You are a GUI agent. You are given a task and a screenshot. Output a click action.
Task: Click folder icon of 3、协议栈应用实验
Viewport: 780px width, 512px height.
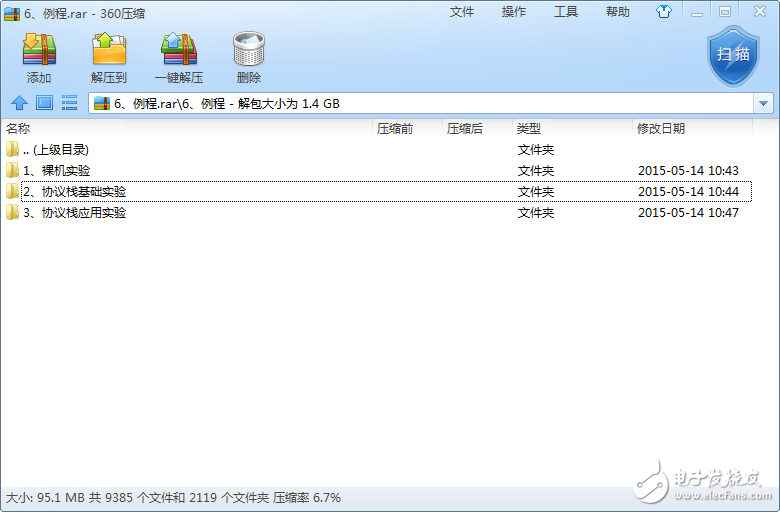(x=12, y=212)
